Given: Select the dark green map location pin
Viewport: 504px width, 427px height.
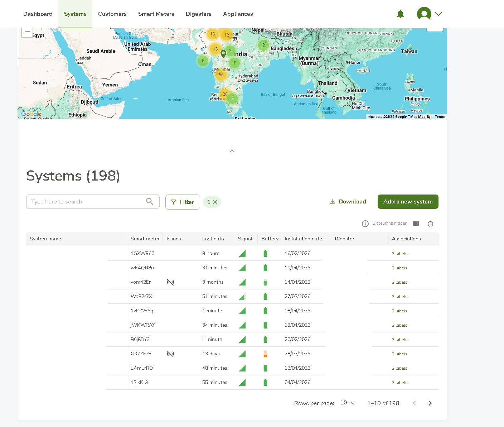Looking at the screenshot, I should (223, 54).
